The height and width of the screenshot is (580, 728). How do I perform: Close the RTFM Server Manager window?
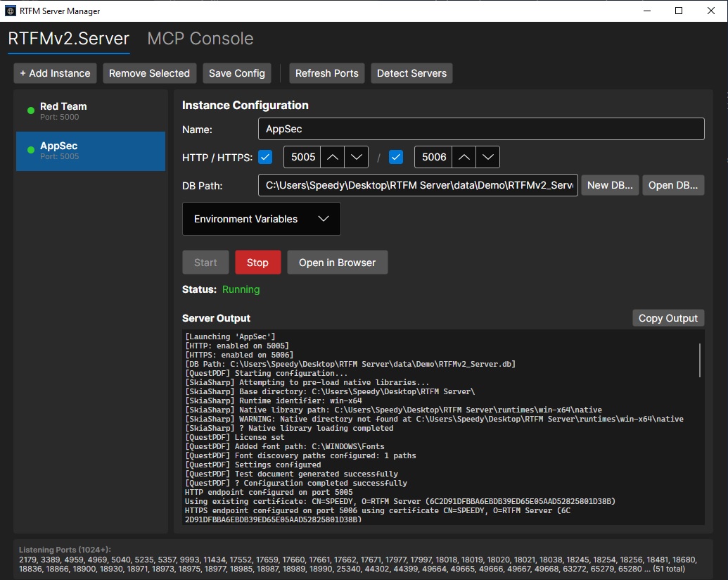(x=711, y=11)
